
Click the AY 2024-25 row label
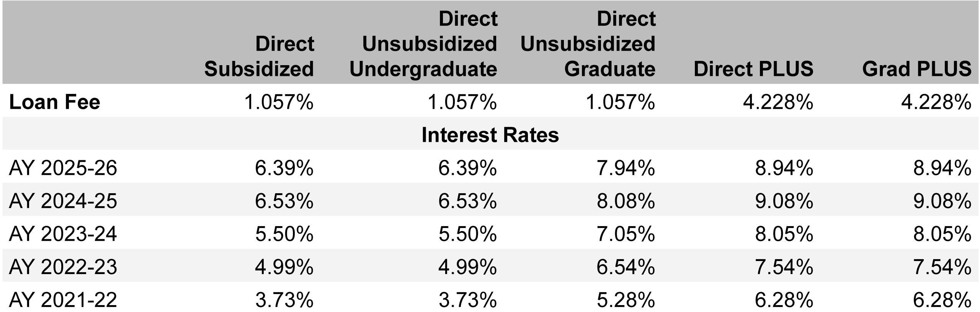63,201
